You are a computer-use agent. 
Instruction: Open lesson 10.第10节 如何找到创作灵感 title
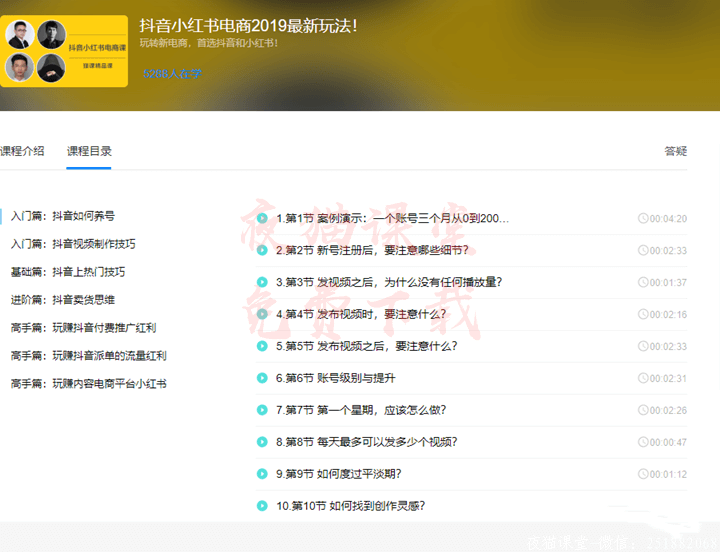pyautogui.click(x=350, y=506)
